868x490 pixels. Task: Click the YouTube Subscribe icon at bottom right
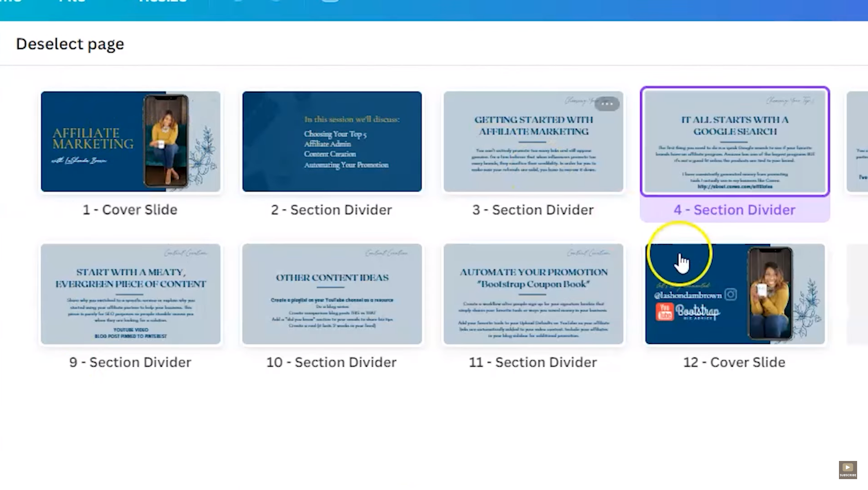point(848,470)
